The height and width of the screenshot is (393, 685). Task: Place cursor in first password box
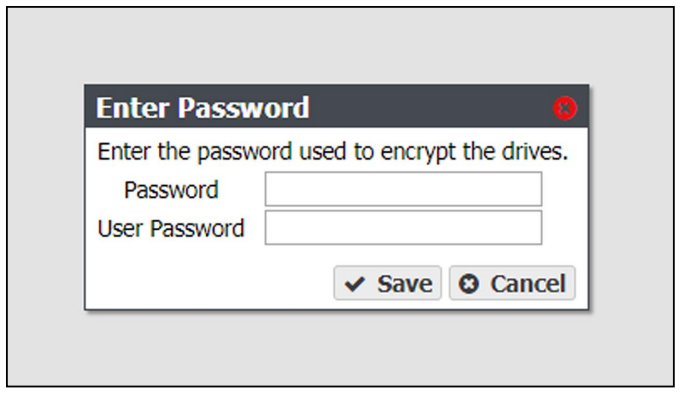pyautogui.click(x=403, y=189)
